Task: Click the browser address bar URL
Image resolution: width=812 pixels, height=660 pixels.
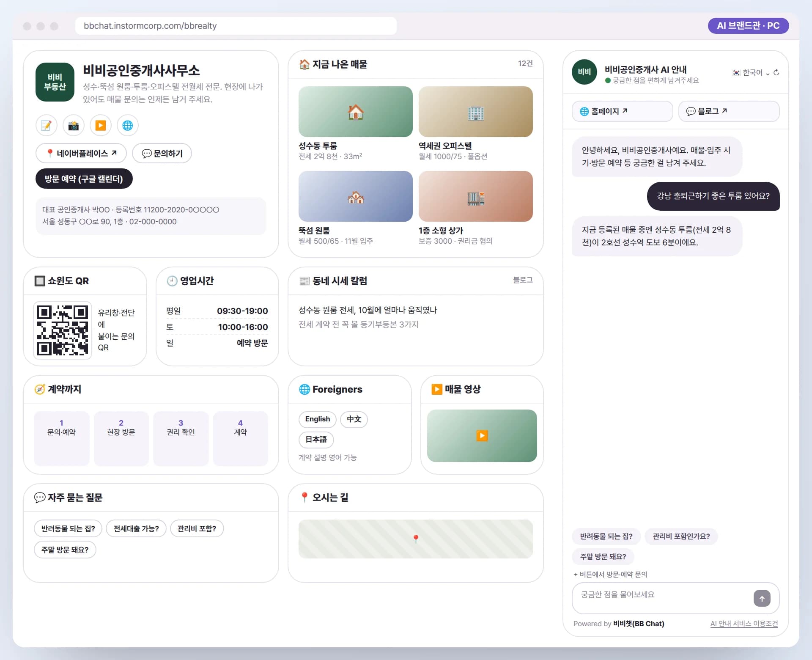Action: (236, 26)
